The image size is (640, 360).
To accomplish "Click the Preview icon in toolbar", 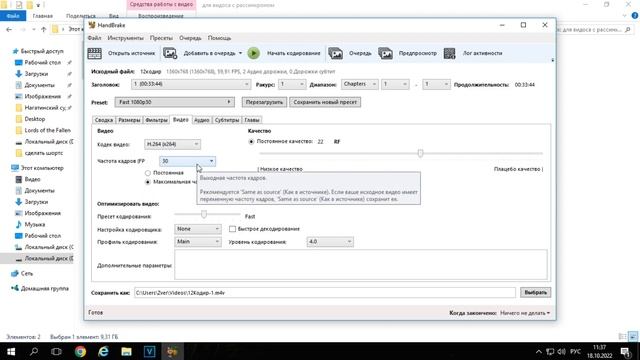I will [385, 53].
